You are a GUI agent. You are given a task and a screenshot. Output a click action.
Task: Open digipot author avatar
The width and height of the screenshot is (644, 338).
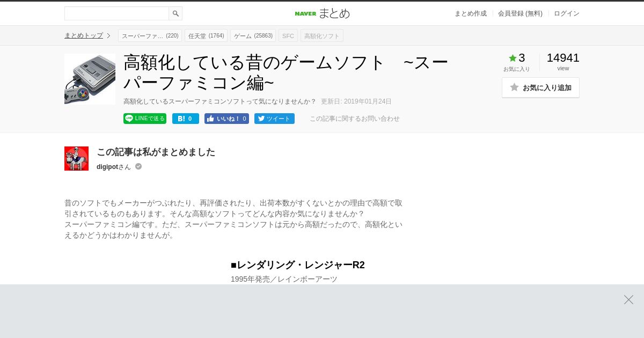point(76,158)
